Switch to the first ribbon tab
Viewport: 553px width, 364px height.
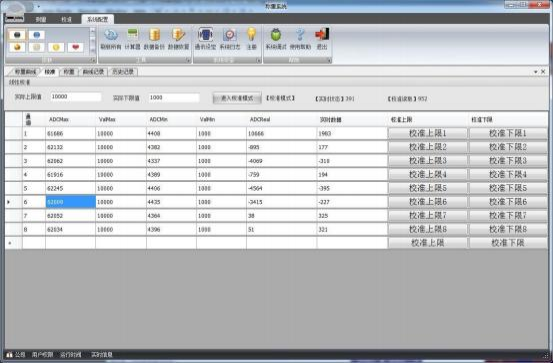point(41,19)
